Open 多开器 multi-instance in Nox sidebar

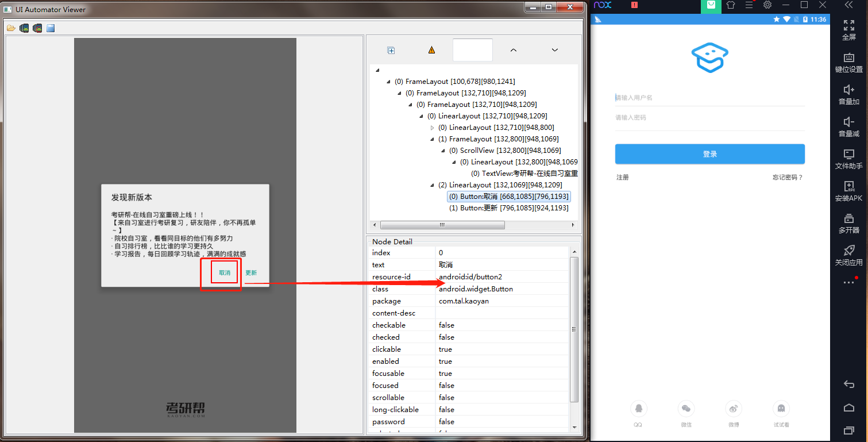click(849, 223)
